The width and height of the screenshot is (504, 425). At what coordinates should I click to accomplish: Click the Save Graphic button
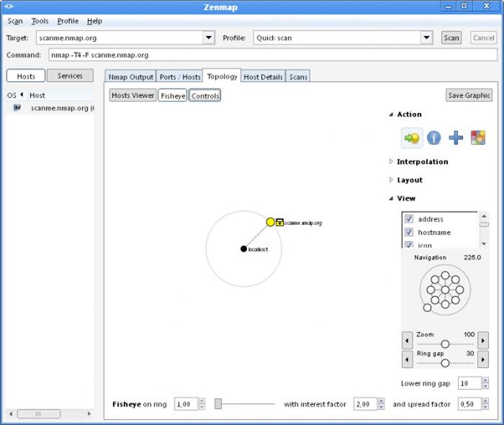[x=469, y=95]
